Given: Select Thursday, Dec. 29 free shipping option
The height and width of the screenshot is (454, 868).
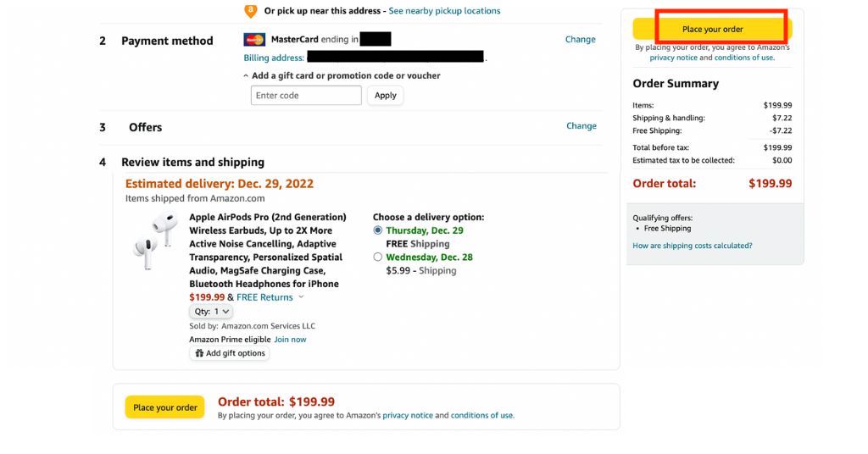Looking at the screenshot, I should click(x=378, y=230).
